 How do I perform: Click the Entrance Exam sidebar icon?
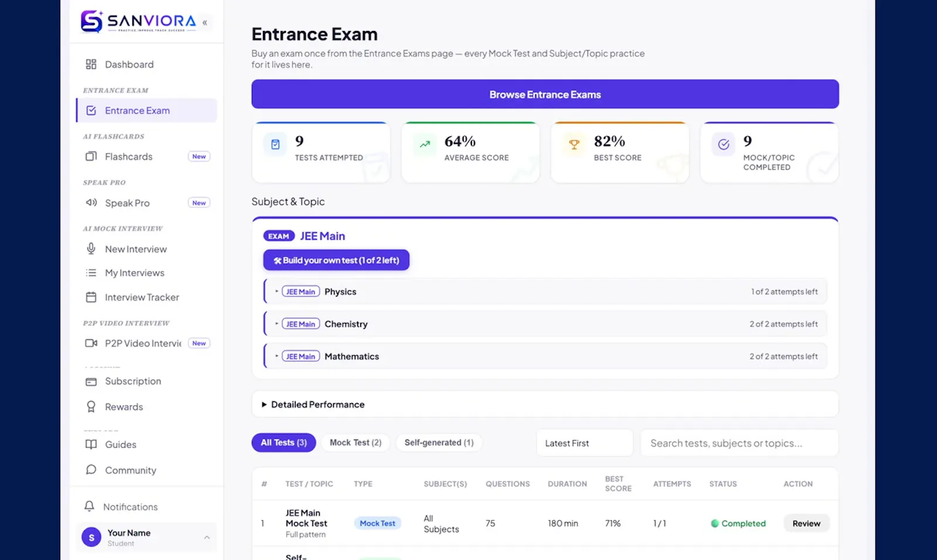(x=91, y=111)
